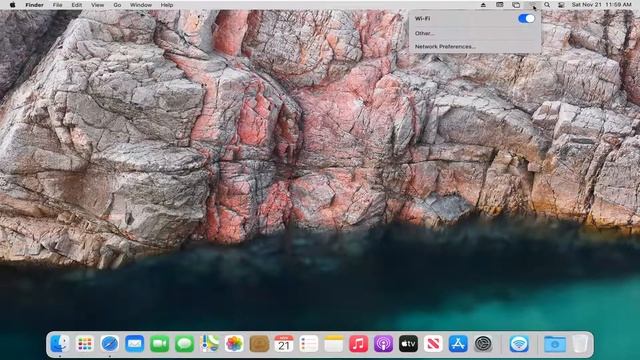Turn off the Wi-Fi switch
Image resolution: width=640 pixels, height=360 pixels.
[x=526, y=18]
